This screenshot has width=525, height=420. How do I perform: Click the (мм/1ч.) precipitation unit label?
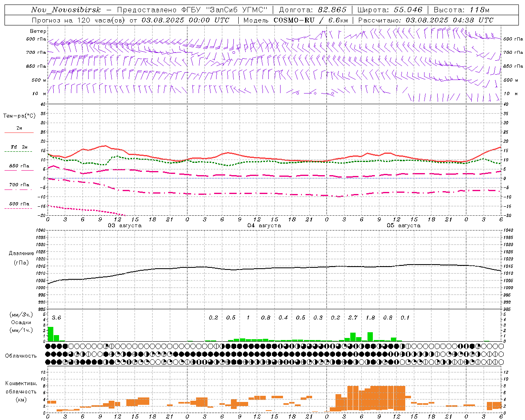(21, 330)
